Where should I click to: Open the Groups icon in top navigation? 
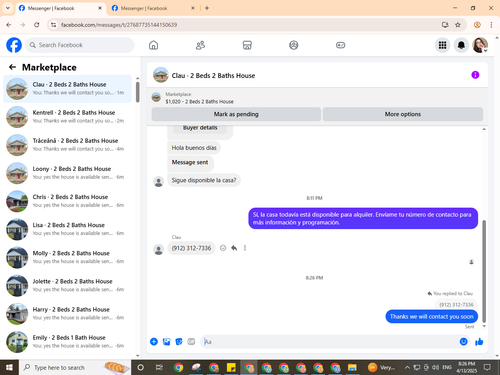(x=294, y=45)
